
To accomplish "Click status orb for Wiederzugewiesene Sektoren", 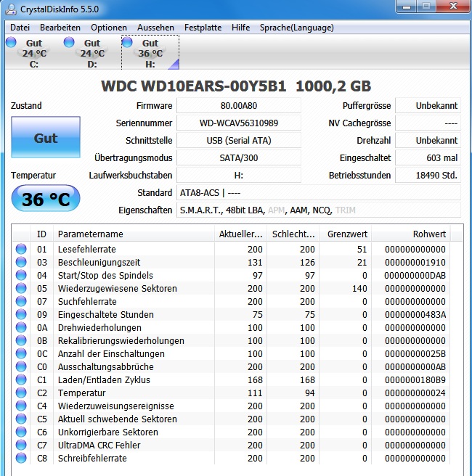I will pyautogui.click(x=21, y=288).
